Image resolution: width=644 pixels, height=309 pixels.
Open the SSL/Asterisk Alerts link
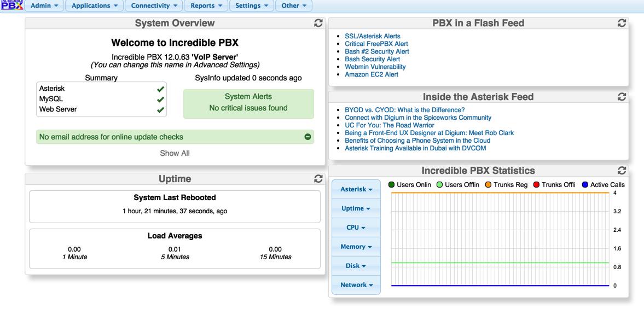373,36
